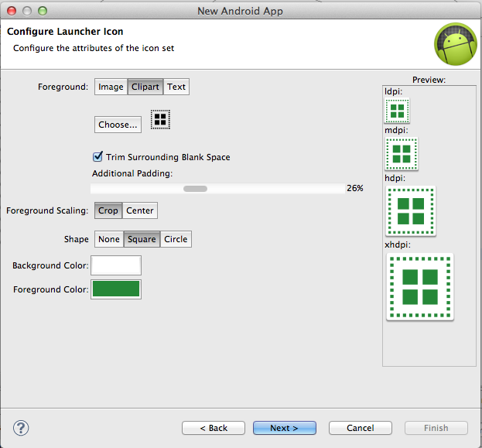This screenshot has height=448, width=482.
Task: Click the Additional Padding: label
Action: tap(132, 173)
